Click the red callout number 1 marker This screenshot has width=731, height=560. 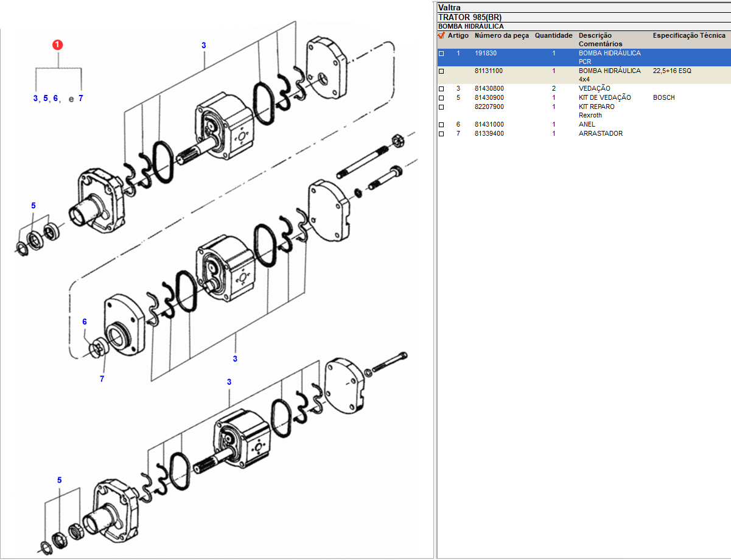coord(58,44)
